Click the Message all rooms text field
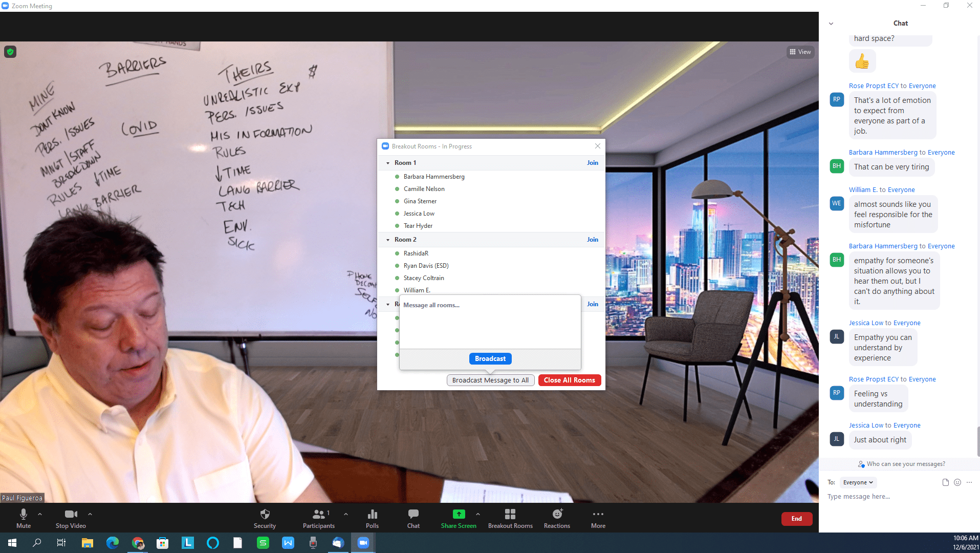Screen dimensions: 980x553 point(490,323)
